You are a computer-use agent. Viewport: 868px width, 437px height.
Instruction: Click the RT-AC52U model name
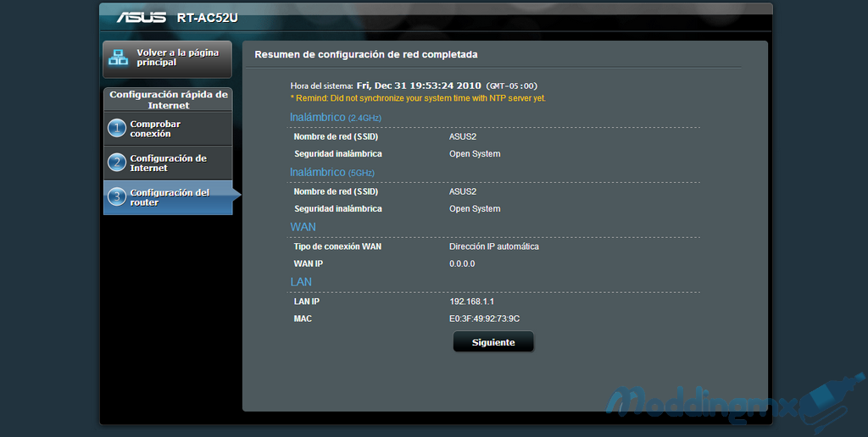pyautogui.click(x=207, y=18)
